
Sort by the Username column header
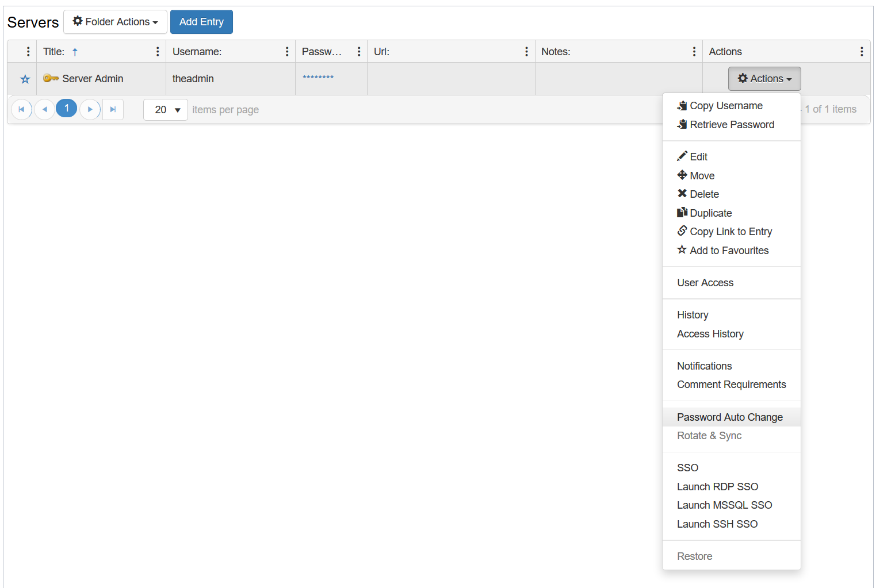[197, 52]
